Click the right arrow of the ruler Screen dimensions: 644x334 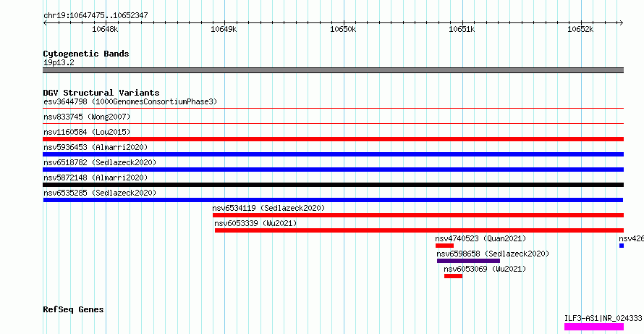point(622,22)
